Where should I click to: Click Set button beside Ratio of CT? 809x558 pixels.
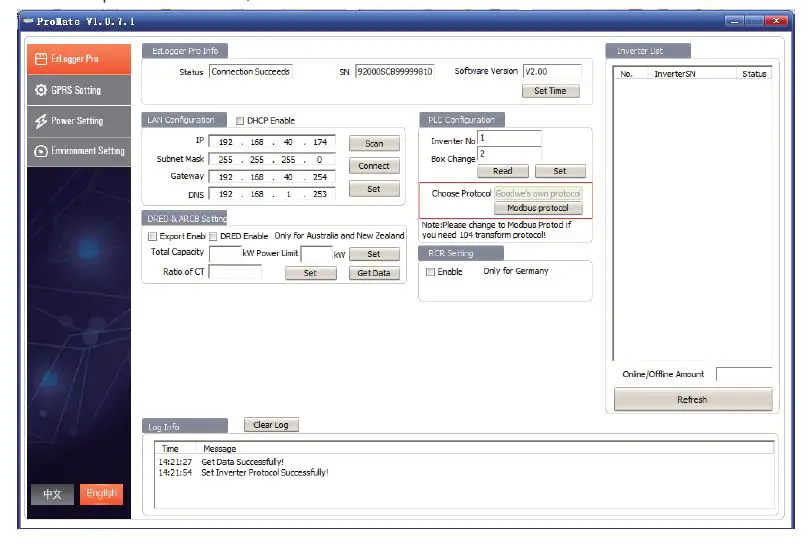coord(311,273)
